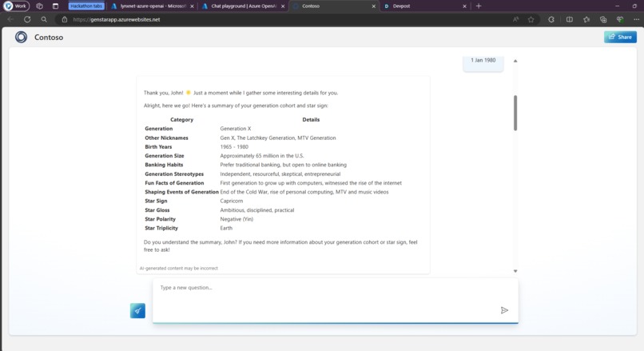Go back to the previous page

[10, 19]
